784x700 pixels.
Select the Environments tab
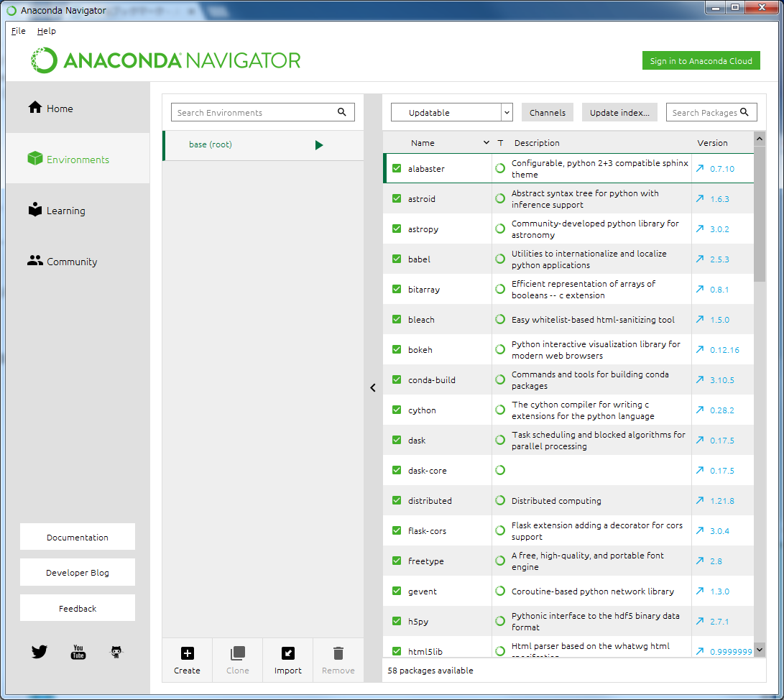coord(78,159)
